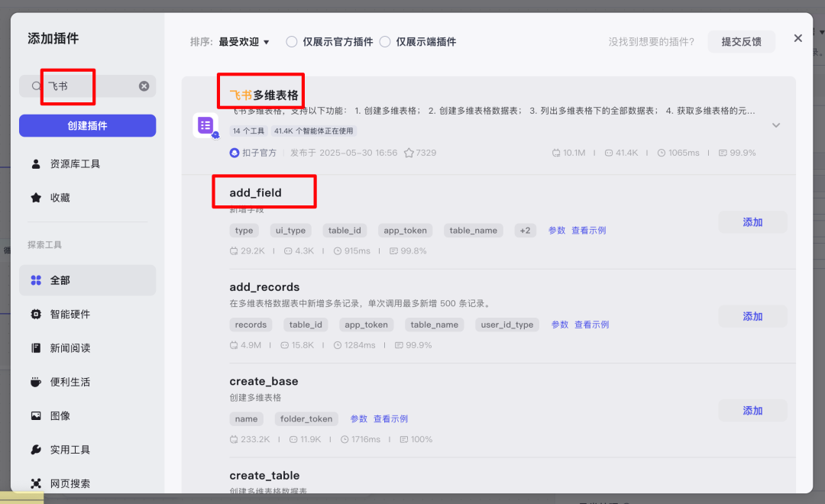Click the ui_type parameter tag
This screenshot has width=825, height=504.
tap(290, 231)
